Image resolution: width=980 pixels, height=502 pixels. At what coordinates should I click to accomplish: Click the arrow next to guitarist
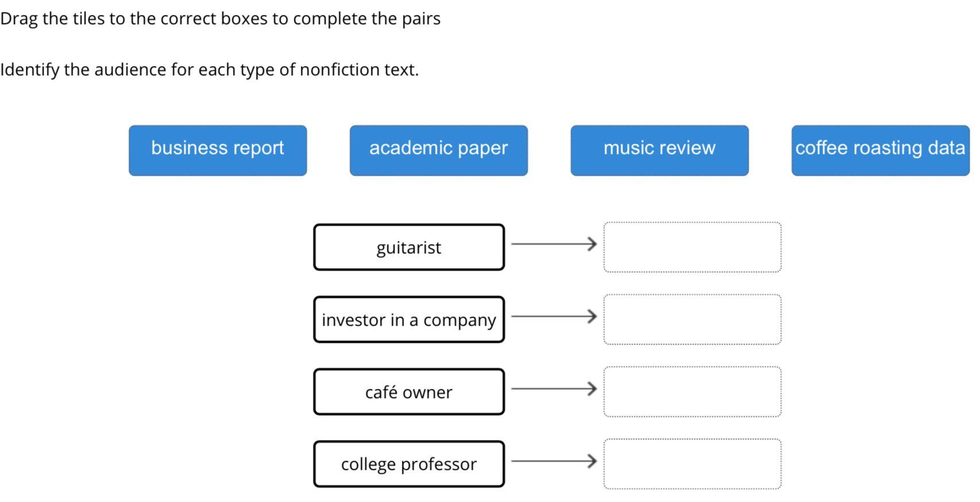pyautogui.click(x=553, y=244)
